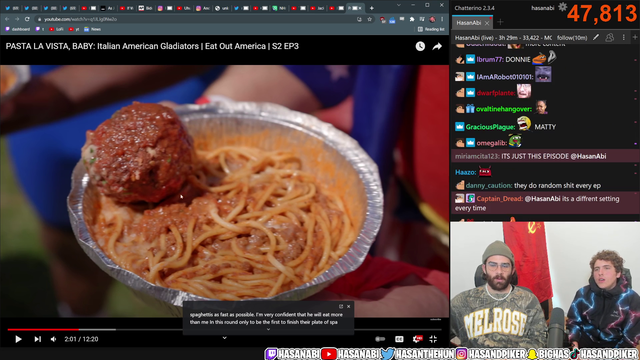
Task: Click the YouTube URL address bar
Action: tap(196, 19)
